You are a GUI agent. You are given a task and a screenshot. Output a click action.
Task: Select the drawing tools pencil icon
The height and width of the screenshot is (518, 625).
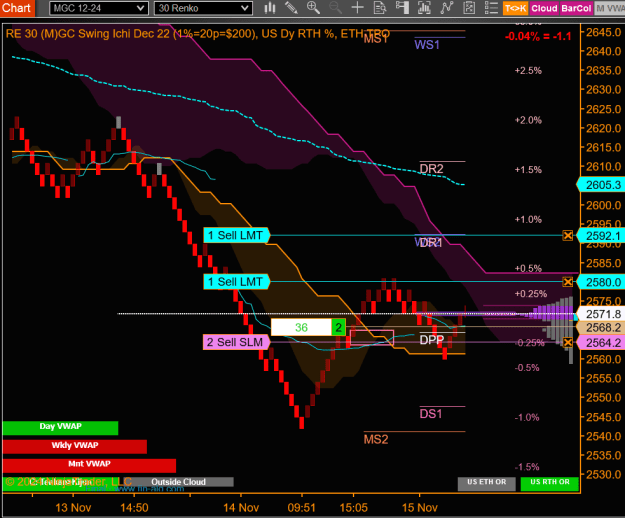(291, 8)
